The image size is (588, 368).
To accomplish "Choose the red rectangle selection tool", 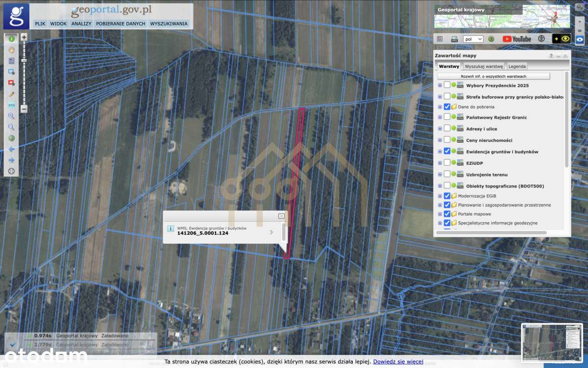I will click(11, 83).
